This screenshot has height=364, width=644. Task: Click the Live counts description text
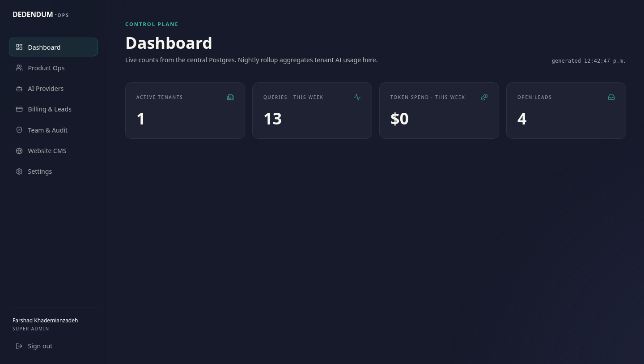pos(251,60)
